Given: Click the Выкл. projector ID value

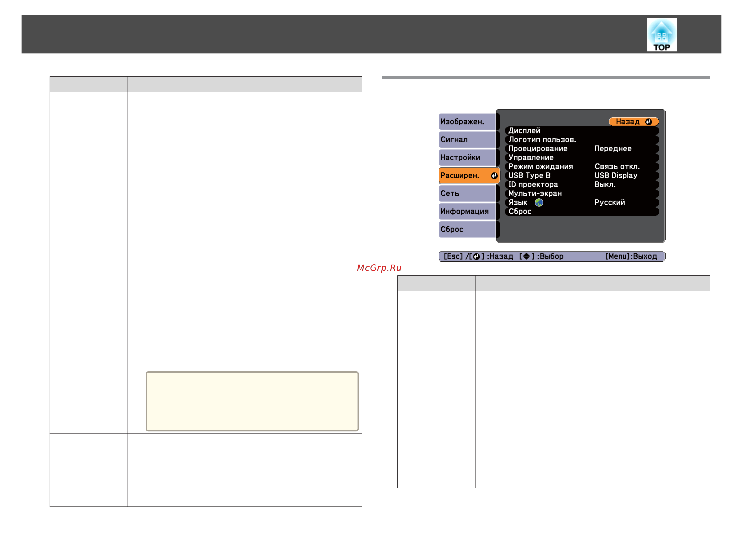Looking at the screenshot, I should click(x=605, y=185).
